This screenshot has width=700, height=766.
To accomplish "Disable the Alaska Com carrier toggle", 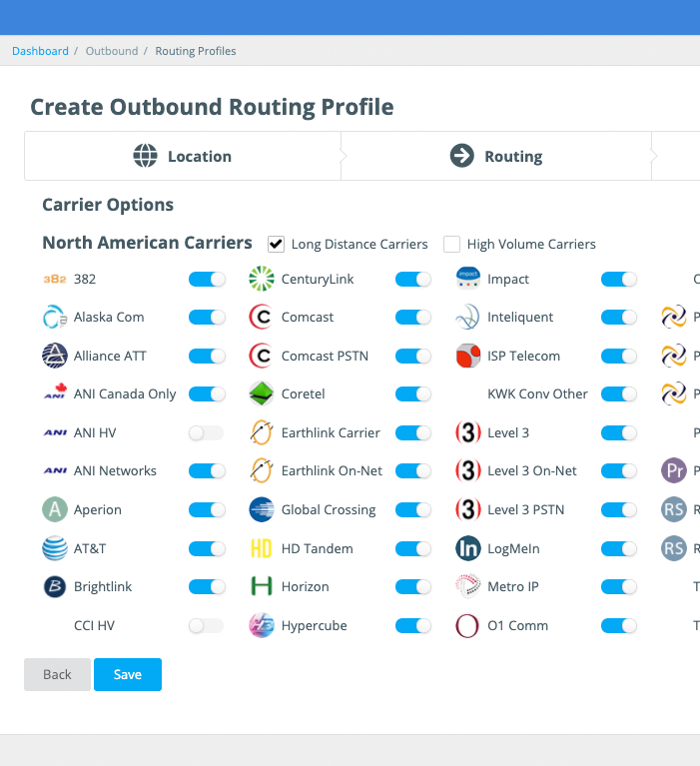I will coord(207,318).
